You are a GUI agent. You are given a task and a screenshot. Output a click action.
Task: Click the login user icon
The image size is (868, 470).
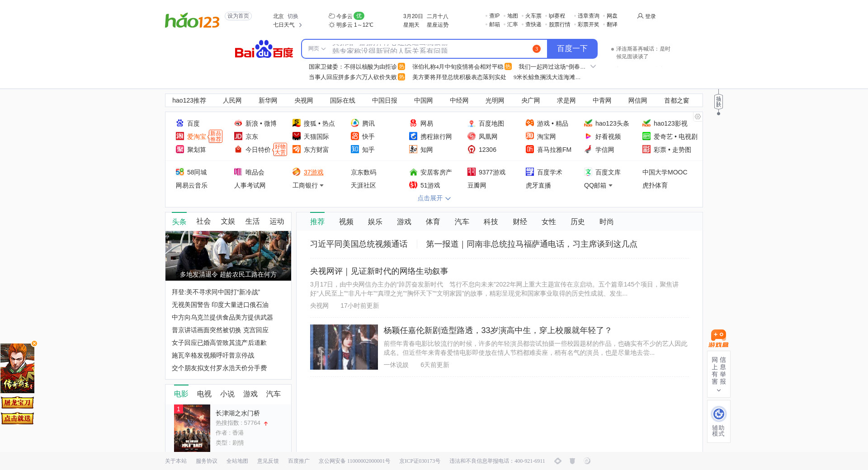pyautogui.click(x=640, y=16)
